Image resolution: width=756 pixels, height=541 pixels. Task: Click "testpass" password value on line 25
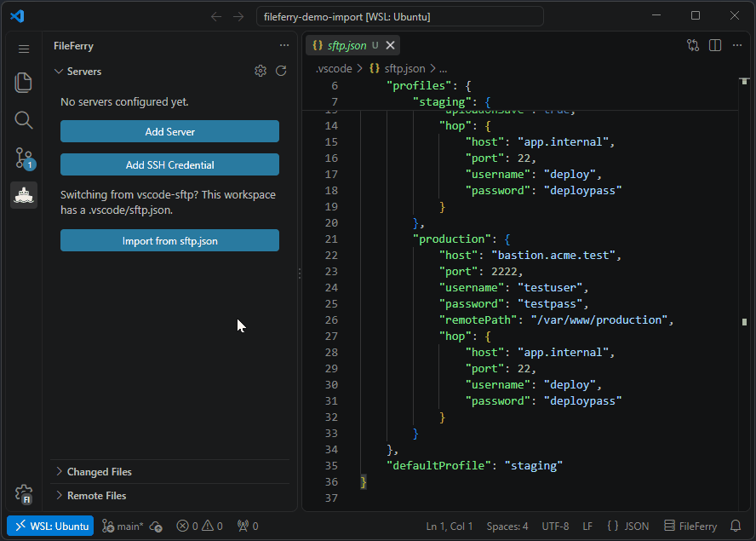[550, 303]
